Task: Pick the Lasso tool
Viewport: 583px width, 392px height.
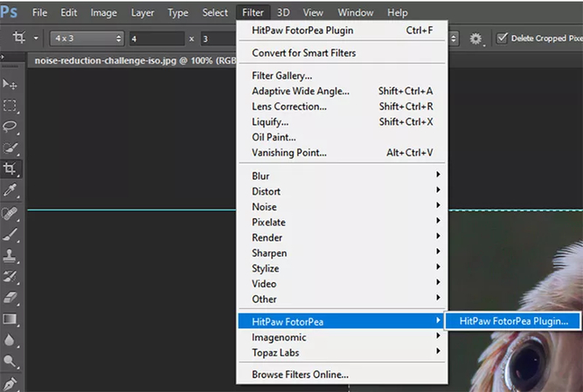Action: [x=10, y=127]
